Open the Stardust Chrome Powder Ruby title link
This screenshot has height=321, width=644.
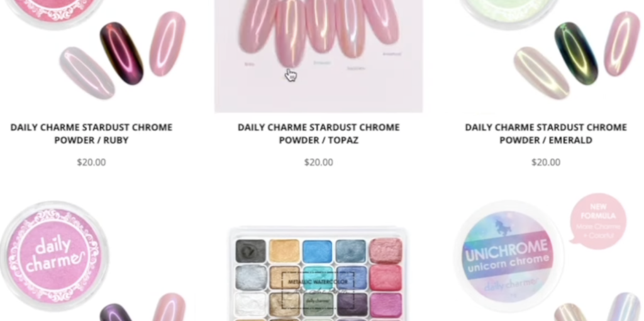click(91, 133)
